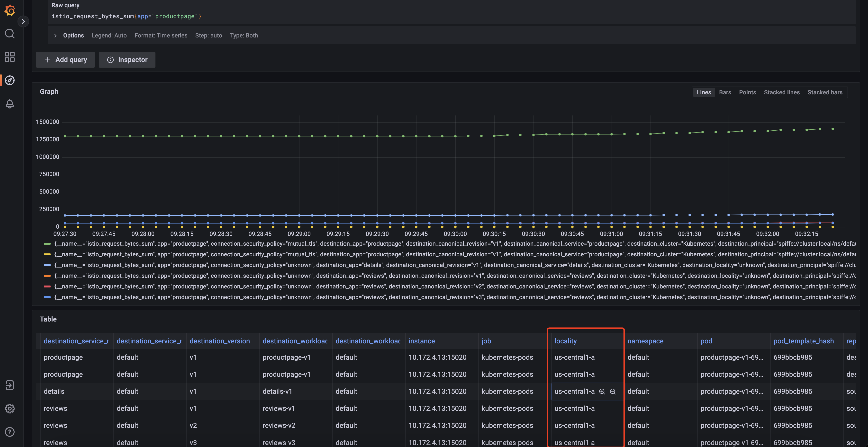Click the green series legend color line

(x=47, y=243)
